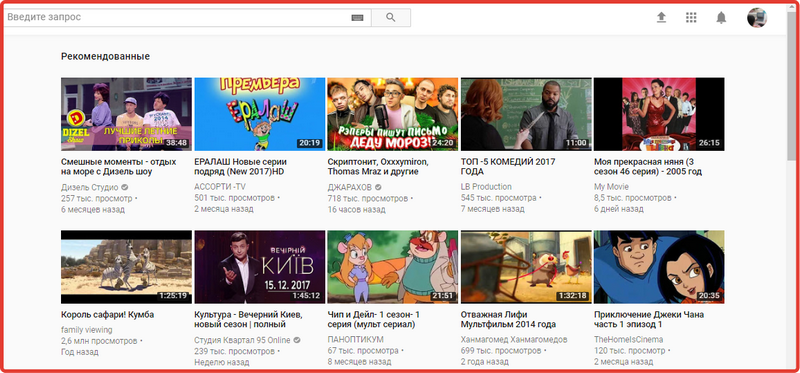Image resolution: width=800 pixels, height=373 pixels.
Task: Open the Рэперы пишут письмо Деду Морозу thumbnail
Action: click(392, 114)
